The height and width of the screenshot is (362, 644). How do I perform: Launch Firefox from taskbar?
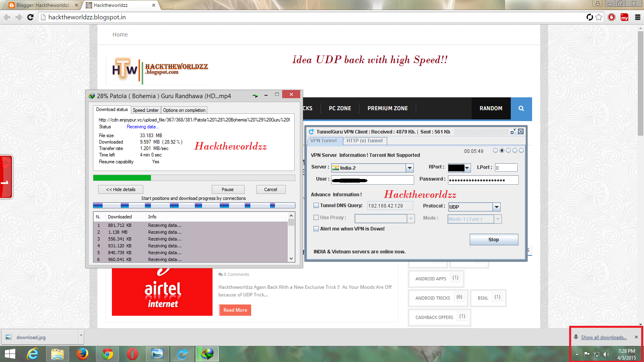point(83,354)
